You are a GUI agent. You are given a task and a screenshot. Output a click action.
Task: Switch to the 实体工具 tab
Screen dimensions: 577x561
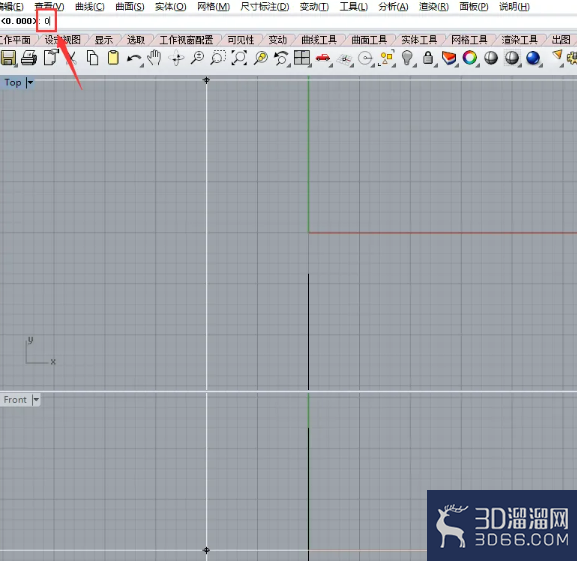coord(419,40)
